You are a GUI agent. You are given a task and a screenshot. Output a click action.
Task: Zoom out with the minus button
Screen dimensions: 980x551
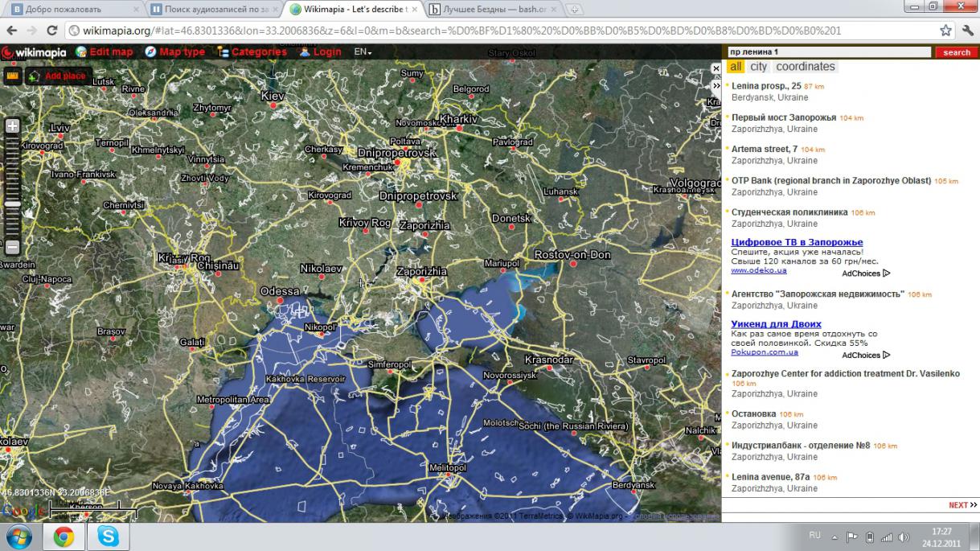click(12, 247)
